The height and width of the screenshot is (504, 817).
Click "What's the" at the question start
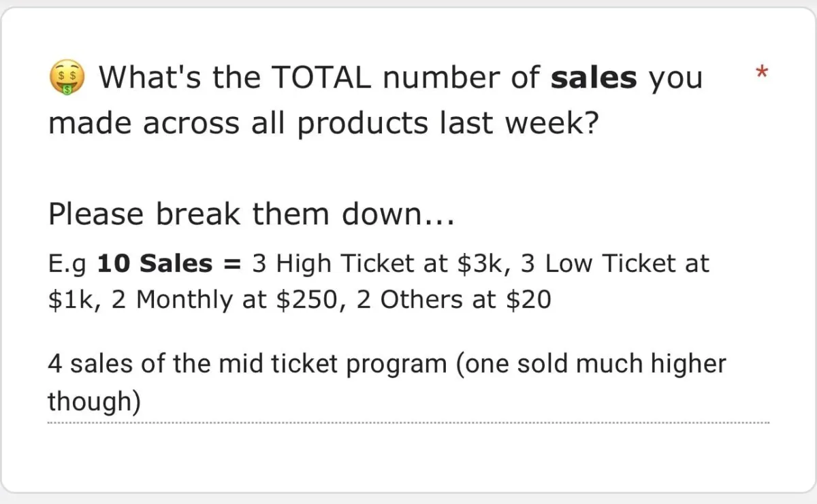point(182,78)
